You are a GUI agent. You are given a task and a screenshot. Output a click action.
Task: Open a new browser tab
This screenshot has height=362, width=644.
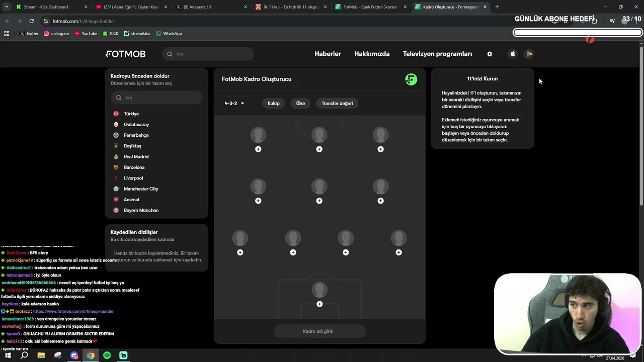click(x=497, y=7)
